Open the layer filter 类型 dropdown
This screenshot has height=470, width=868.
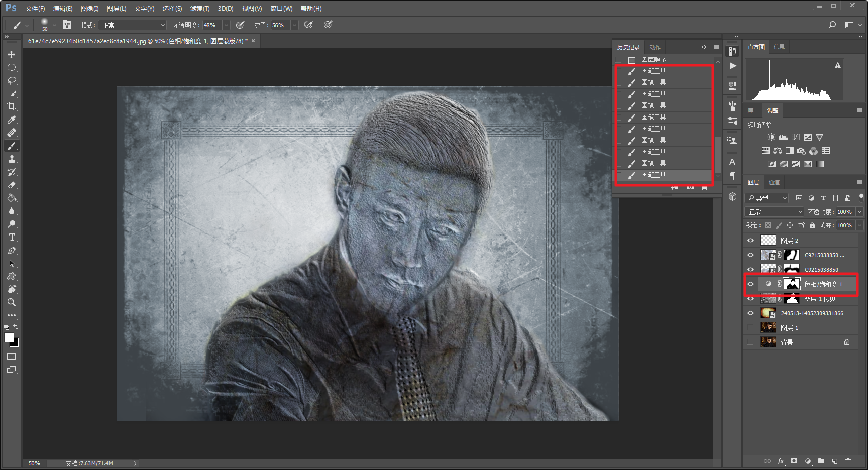pyautogui.click(x=767, y=198)
